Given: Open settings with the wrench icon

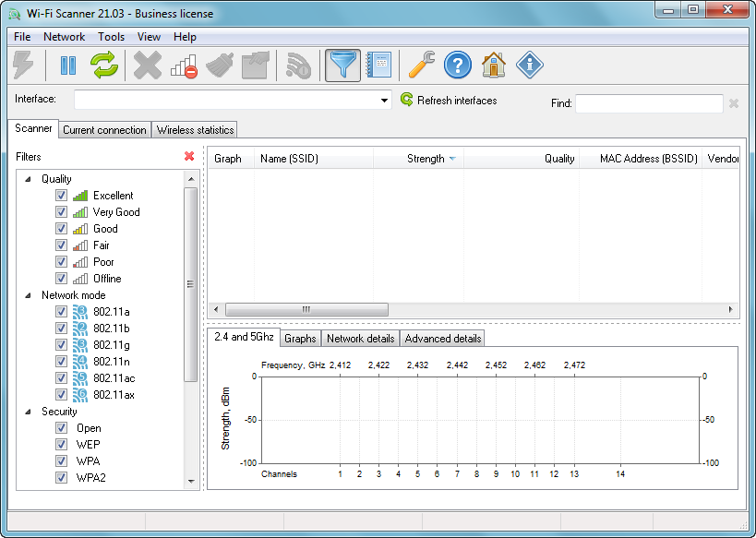Looking at the screenshot, I should click(x=422, y=66).
